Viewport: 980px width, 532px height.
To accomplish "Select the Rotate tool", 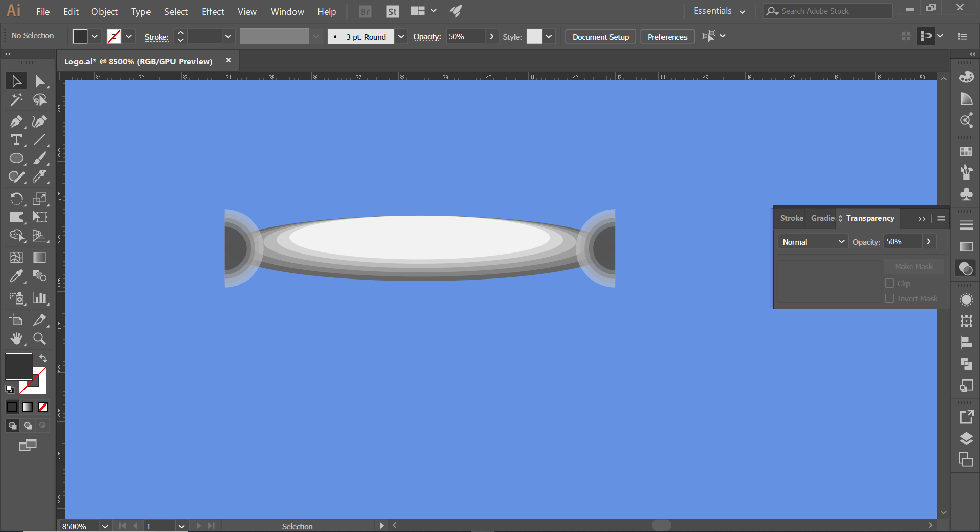I will pyautogui.click(x=16, y=198).
